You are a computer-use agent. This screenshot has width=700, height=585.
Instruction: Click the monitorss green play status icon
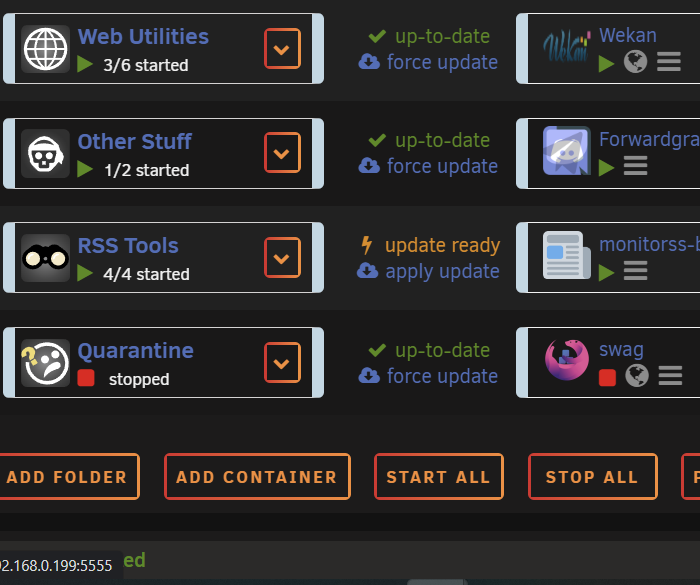coord(606,272)
